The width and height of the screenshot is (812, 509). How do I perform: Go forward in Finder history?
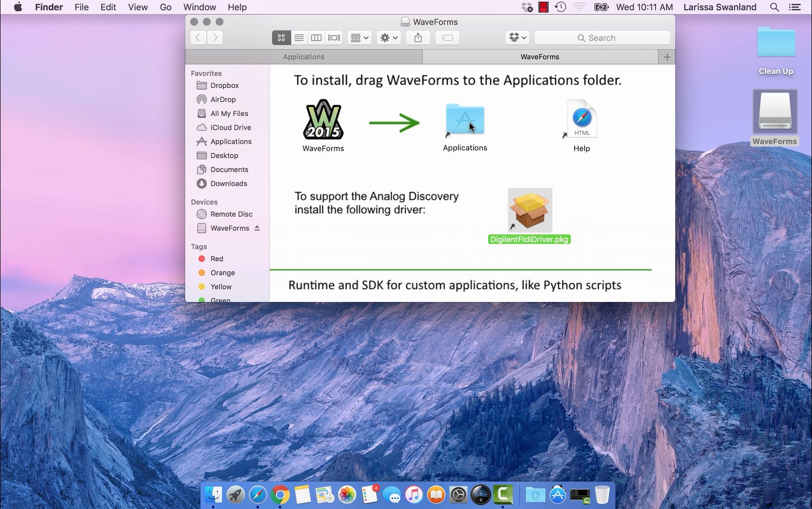[x=215, y=38]
